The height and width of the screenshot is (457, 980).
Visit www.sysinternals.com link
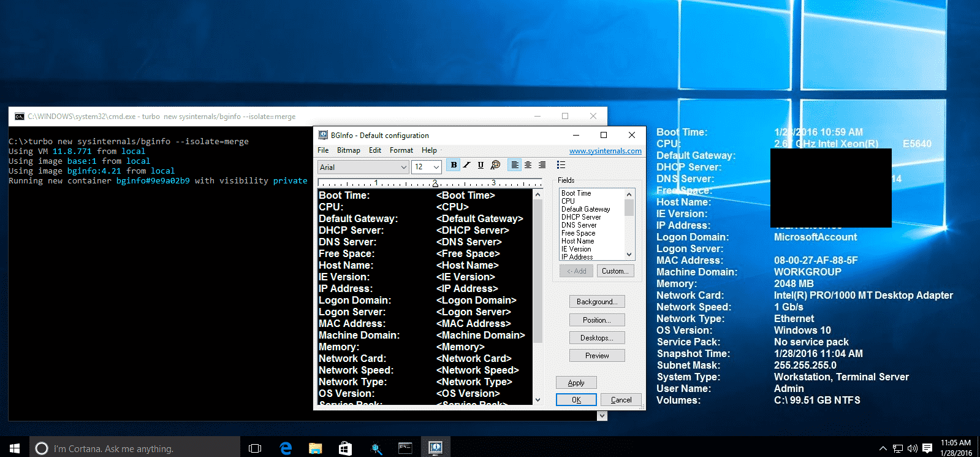click(605, 151)
